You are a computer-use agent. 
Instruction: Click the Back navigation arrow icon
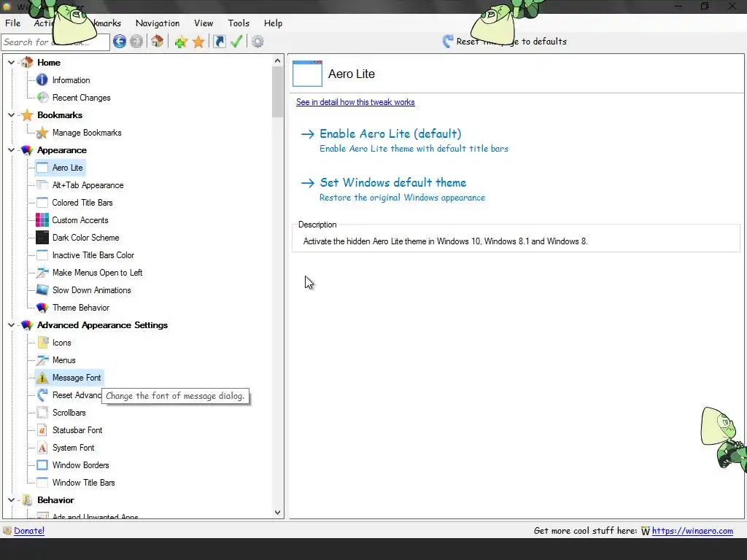[120, 42]
